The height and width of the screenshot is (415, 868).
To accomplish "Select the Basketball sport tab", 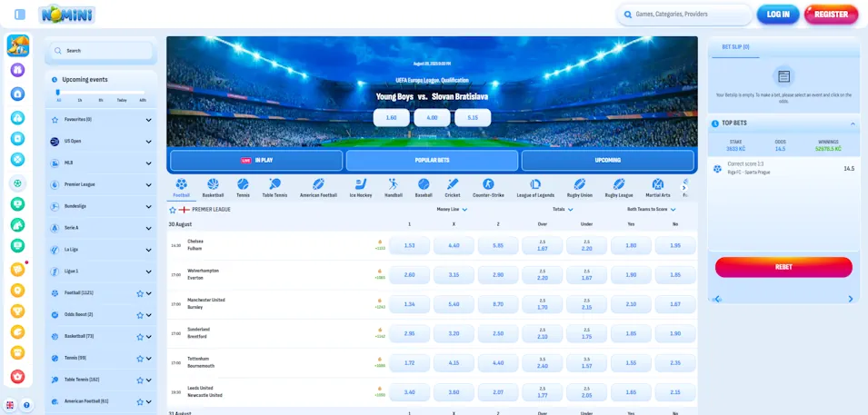I will 213,188.
